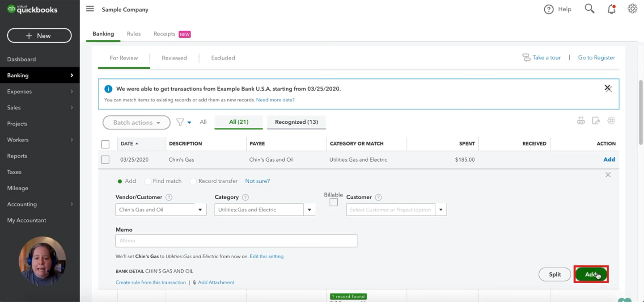Open the Rules tab
This screenshot has height=302, width=644.
coord(134,34)
